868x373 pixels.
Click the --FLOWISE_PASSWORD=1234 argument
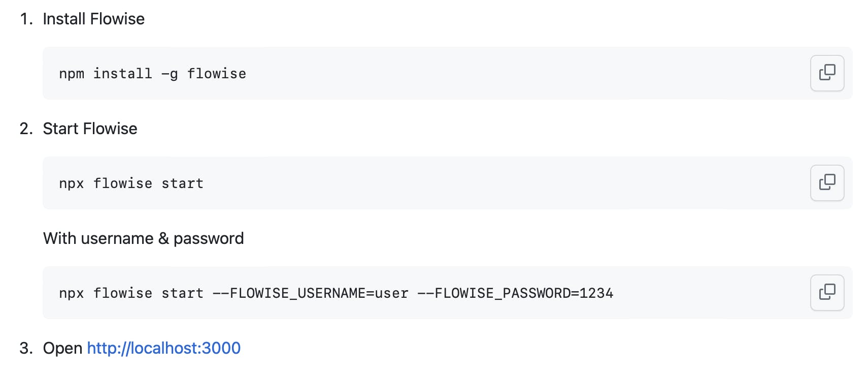coord(515,293)
